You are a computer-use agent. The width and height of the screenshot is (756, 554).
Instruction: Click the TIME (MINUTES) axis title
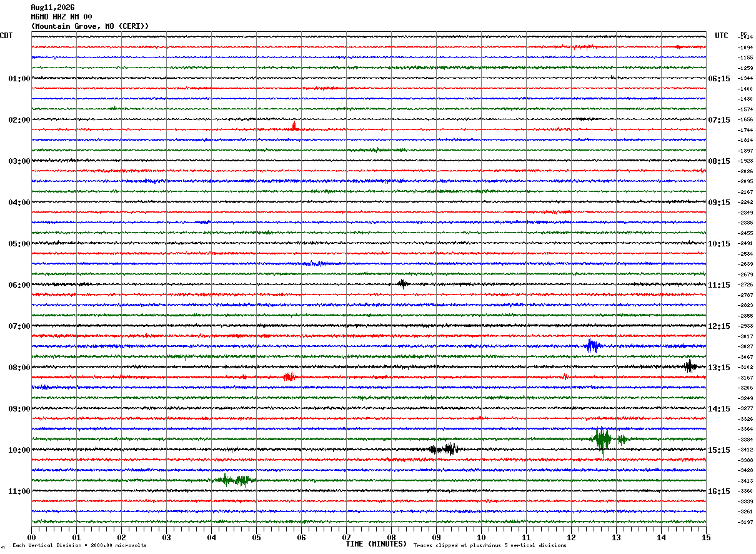click(376, 544)
